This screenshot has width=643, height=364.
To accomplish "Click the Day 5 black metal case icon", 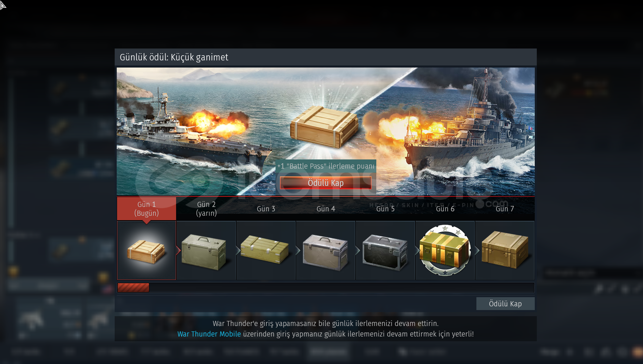I will click(x=385, y=252).
